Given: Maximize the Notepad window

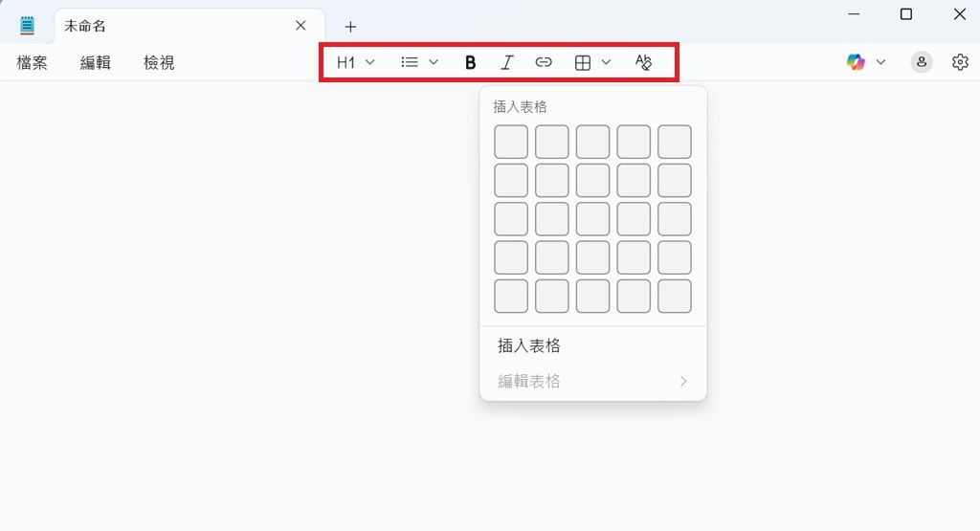Looking at the screenshot, I should click(x=906, y=13).
